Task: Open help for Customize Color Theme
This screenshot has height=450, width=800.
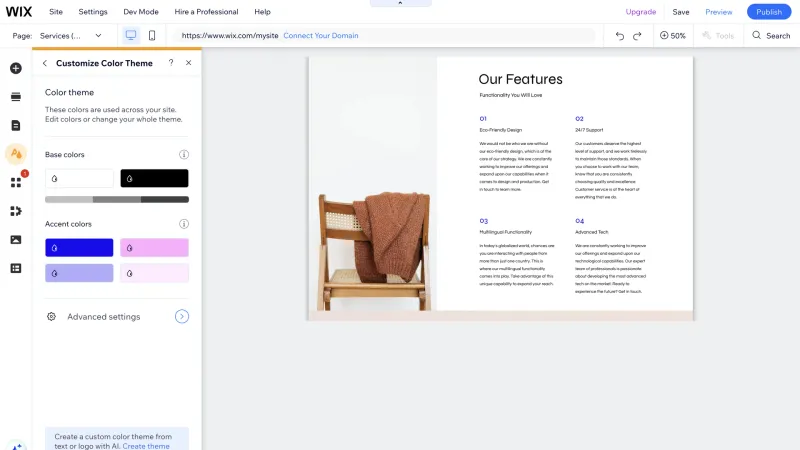Action: pyautogui.click(x=171, y=62)
